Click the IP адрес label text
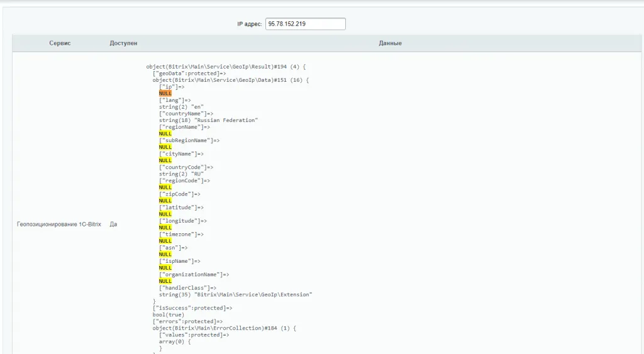 pos(250,24)
